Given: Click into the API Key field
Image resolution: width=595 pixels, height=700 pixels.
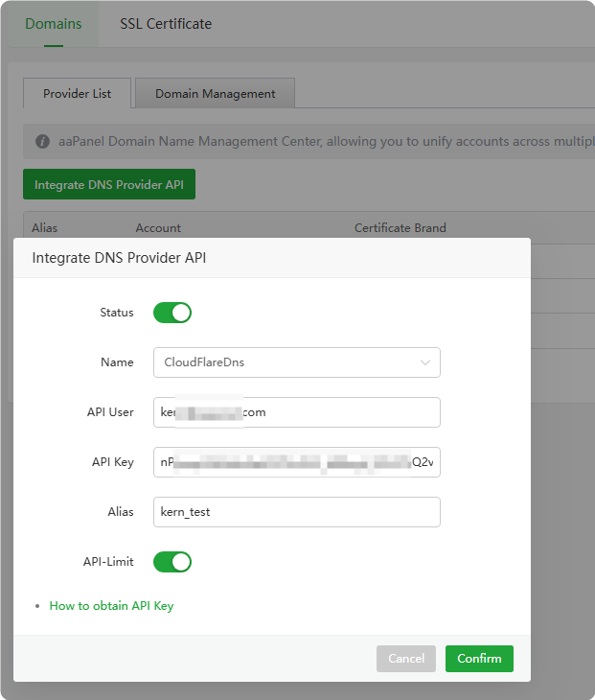Looking at the screenshot, I should coord(296,462).
